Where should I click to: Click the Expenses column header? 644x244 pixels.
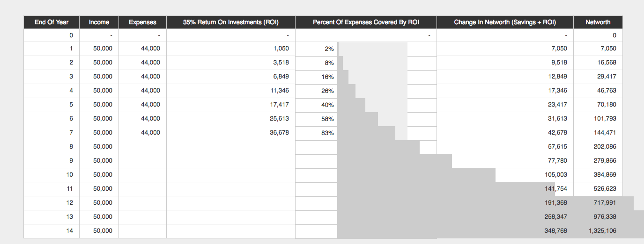click(x=142, y=22)
